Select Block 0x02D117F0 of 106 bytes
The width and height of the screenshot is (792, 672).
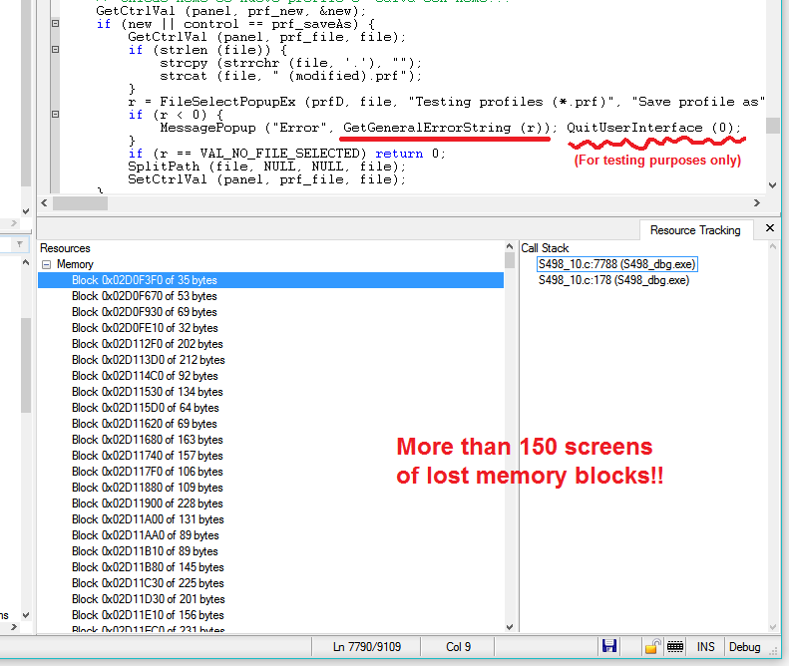coord(148,474)
